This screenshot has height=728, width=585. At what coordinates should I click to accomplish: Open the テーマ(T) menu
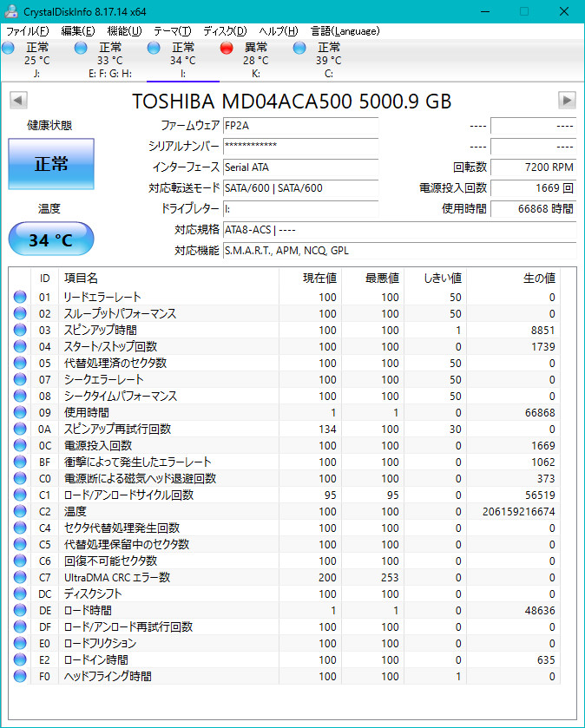[172, 31]
